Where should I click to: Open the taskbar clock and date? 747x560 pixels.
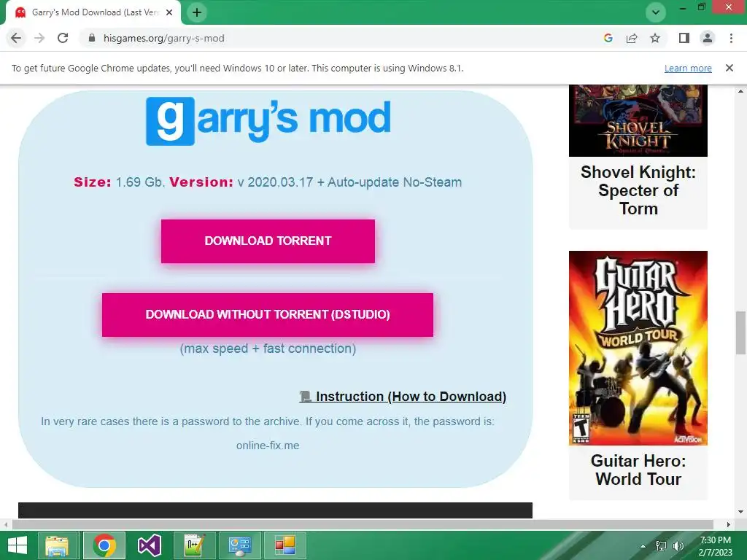click(715, 546)
